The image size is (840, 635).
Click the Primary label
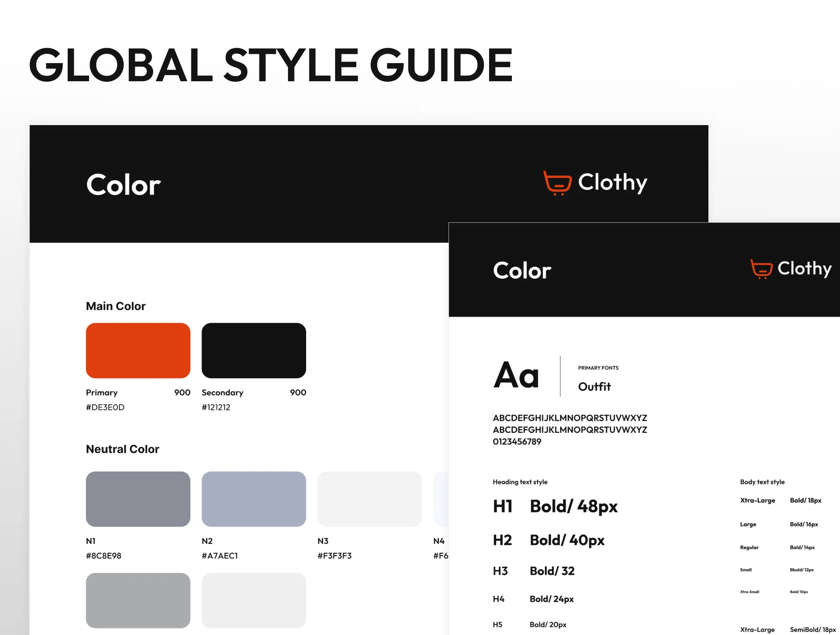coord(102,393)
